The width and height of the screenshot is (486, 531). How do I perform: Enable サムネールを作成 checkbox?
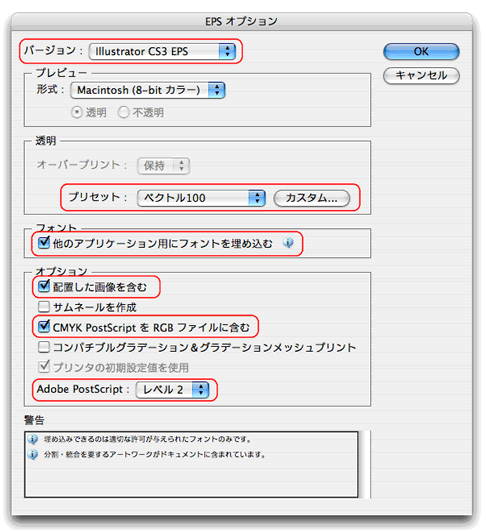pos(44,307)
